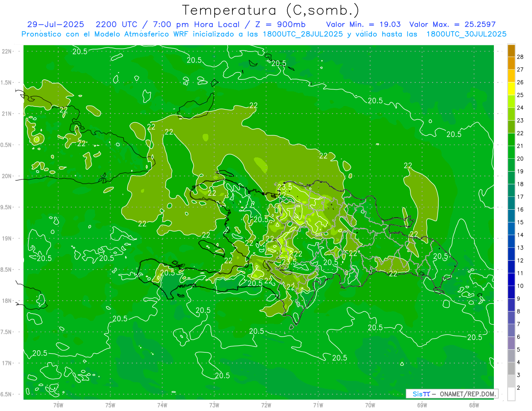Click the number 25 on the color scale

coord(521,95)
